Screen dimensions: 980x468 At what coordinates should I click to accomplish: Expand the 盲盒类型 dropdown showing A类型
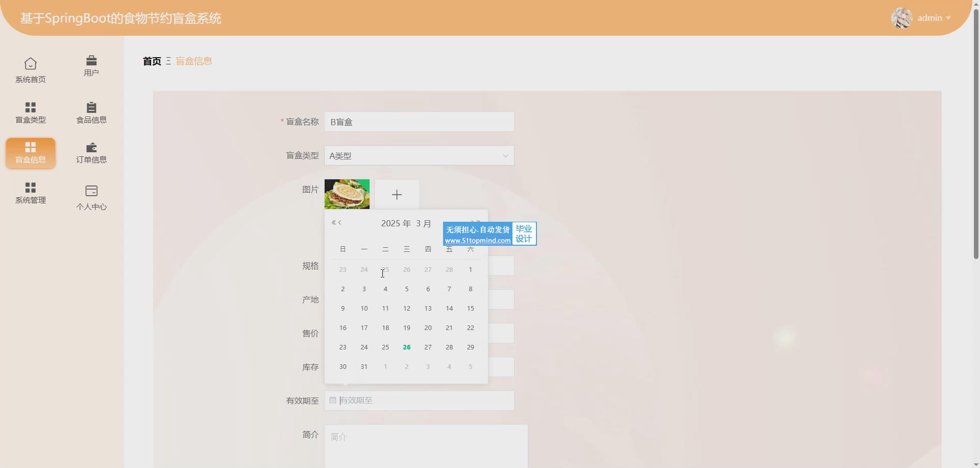click(419, 156)
